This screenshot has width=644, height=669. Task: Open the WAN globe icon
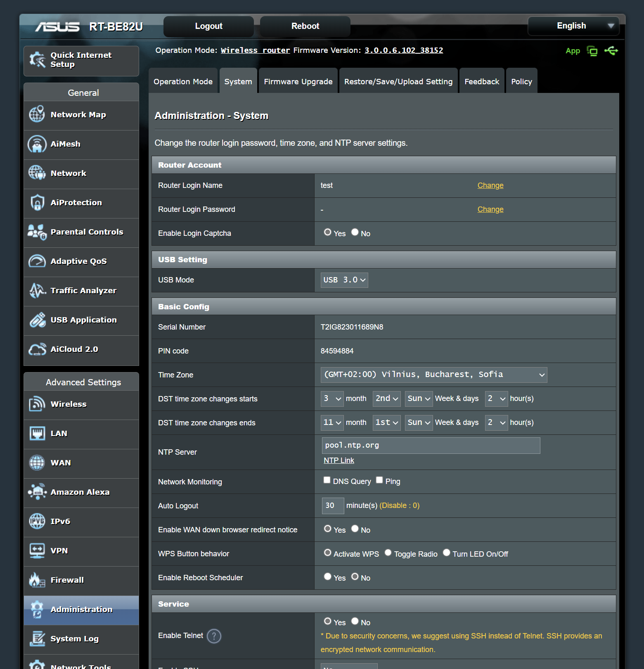pos(37,463)
